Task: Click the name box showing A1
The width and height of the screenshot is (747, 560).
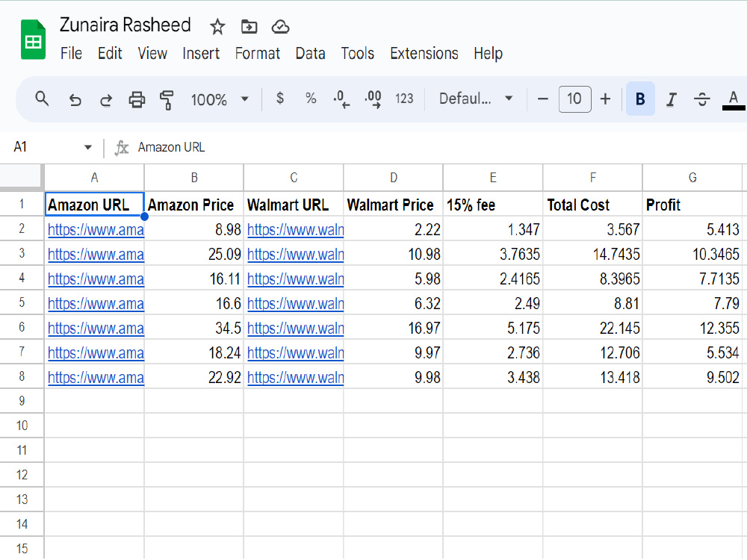Action: click(x=20, y=146)
